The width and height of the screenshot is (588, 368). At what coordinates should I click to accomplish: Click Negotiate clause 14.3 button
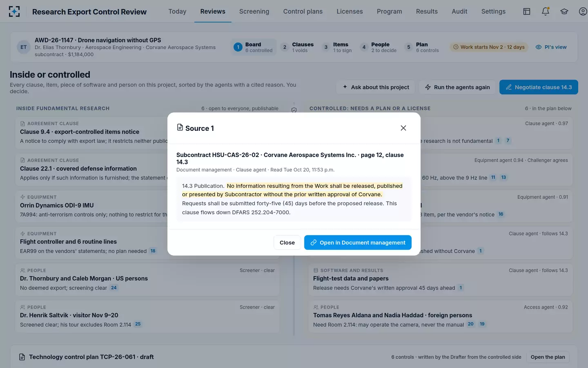point(539,87)
